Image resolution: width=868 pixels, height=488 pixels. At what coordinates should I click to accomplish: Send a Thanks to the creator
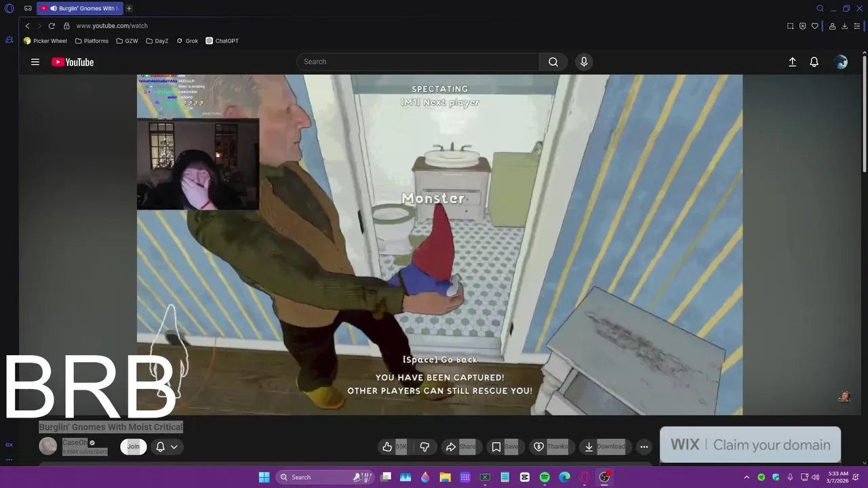click(x=551, y=447)
